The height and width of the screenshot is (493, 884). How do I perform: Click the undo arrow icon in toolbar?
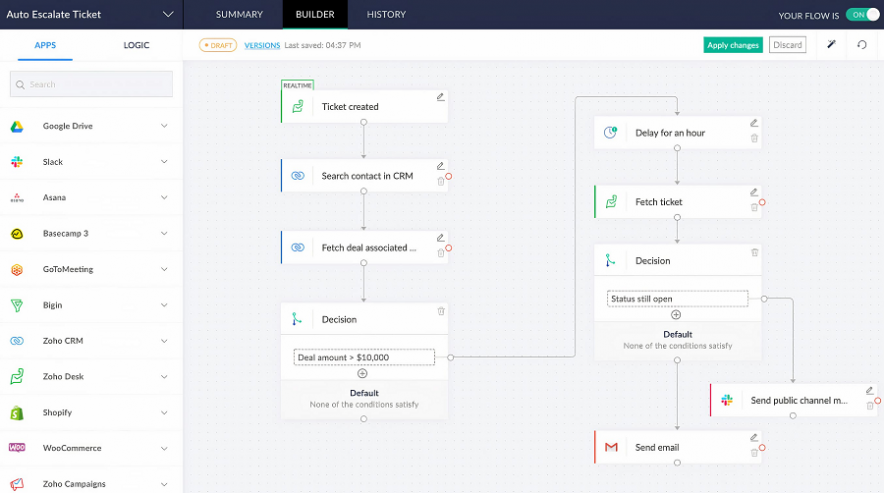862,45
